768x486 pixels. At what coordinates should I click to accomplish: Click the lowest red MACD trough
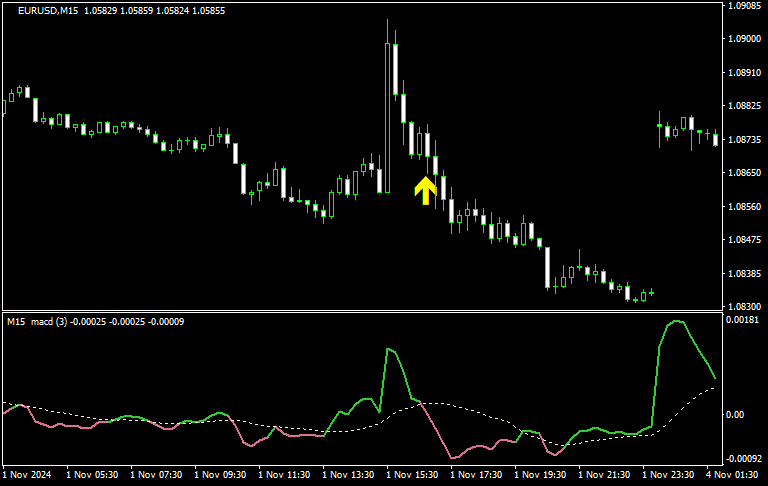coord(452,458)
